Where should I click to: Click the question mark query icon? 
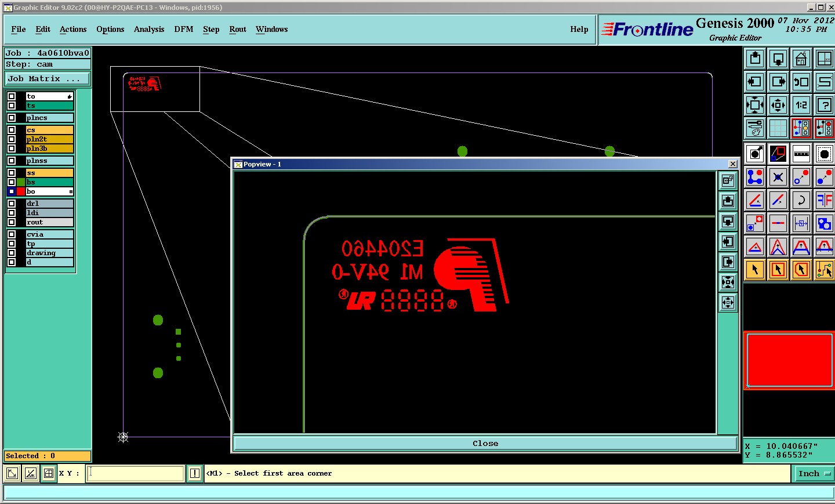pyautogui.click(x=824, y=105)
